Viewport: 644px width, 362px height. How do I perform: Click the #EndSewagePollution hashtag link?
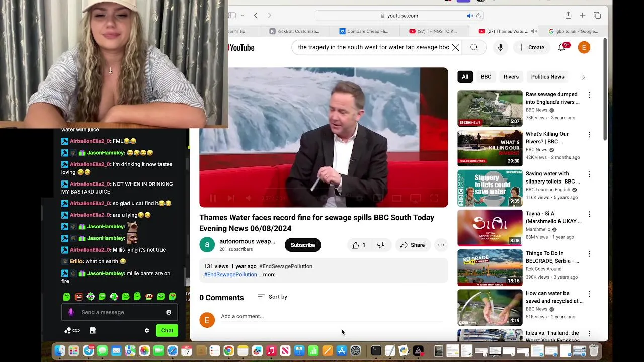click(x=230, y=275)
